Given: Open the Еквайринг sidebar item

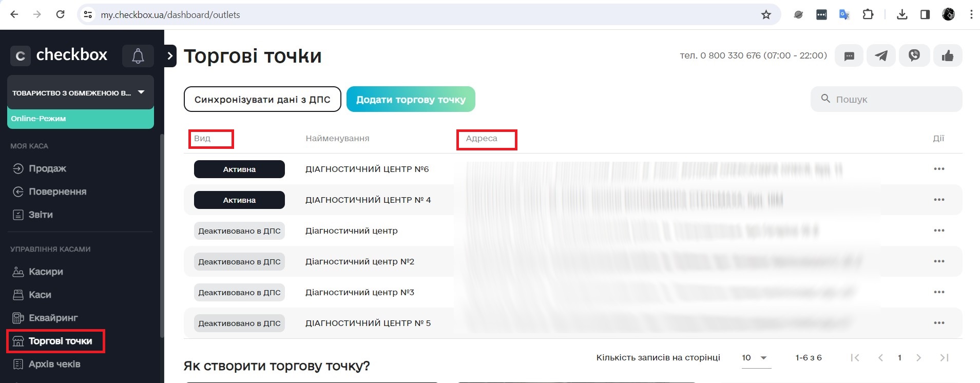Looking at the screenshot, I should (x=53, y=318).
